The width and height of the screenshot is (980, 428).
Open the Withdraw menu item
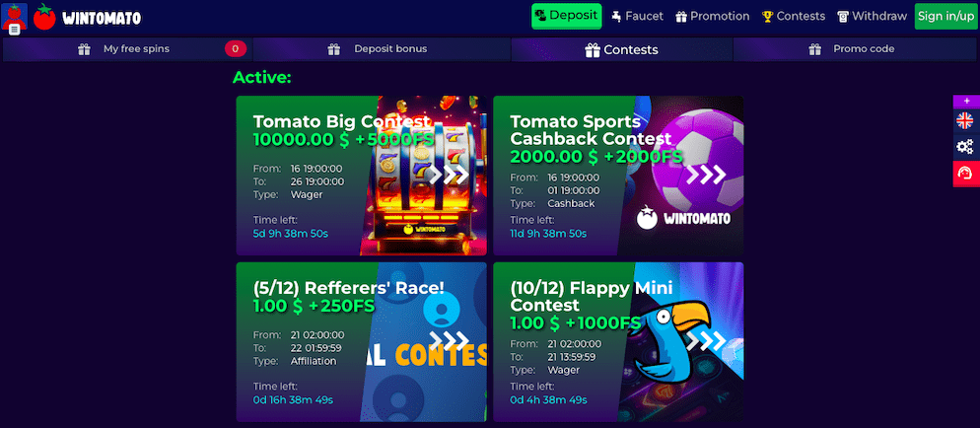872,16
